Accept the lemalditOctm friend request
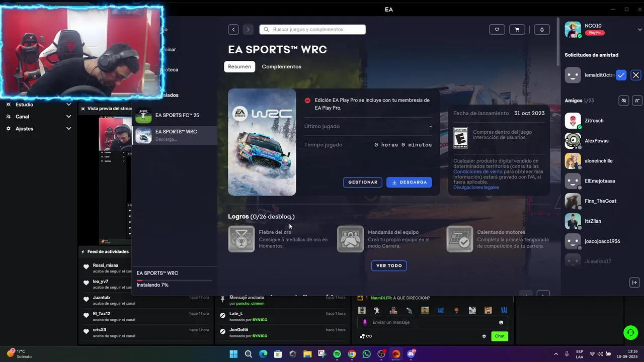644x362 pixels. point(621,75)
